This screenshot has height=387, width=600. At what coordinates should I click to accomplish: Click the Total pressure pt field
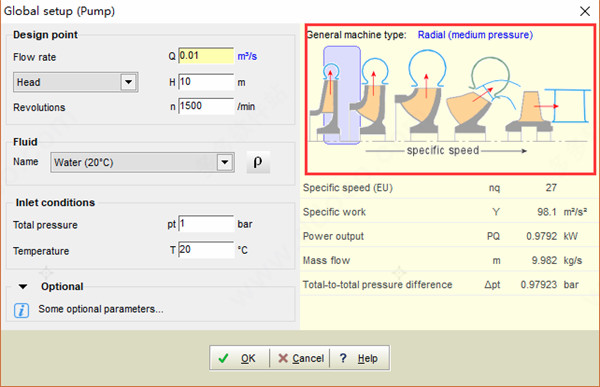[x=206, y=224]
